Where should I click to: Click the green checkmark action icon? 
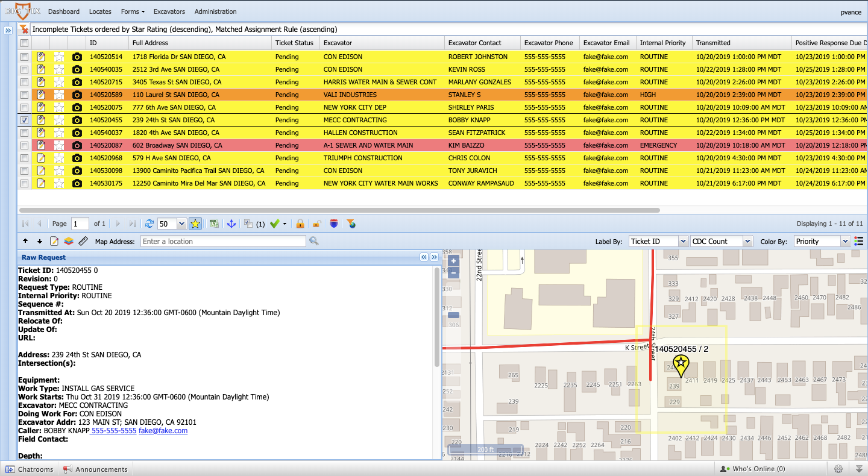tap(275, 224)
